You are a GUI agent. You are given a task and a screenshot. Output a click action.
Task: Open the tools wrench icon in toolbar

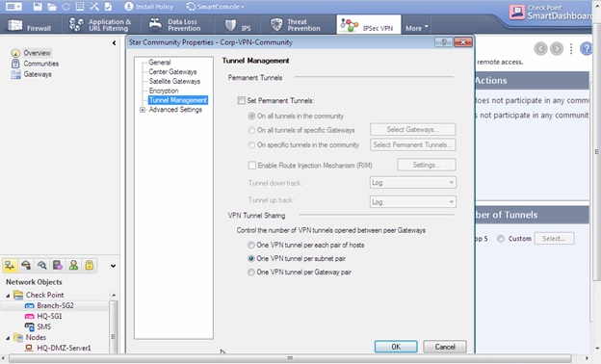94,7
